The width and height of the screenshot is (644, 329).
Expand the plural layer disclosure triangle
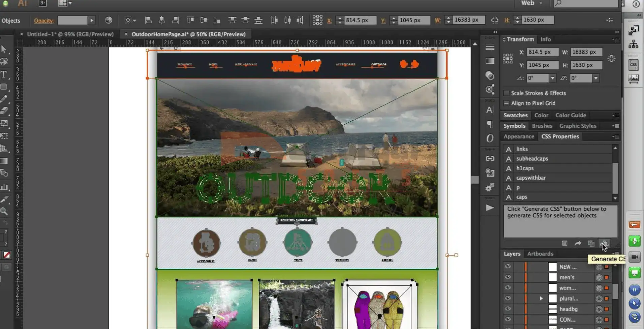click(541, 298)
